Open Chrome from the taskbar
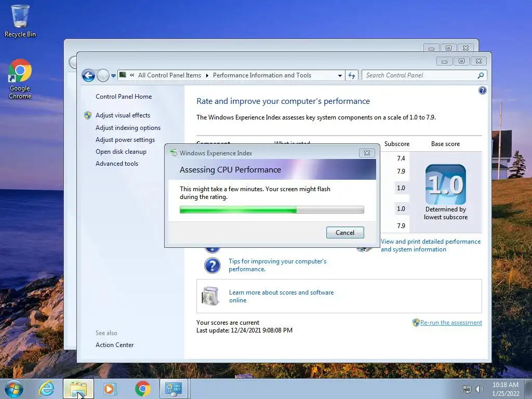532x399 pixels. [x=142, y=389]
